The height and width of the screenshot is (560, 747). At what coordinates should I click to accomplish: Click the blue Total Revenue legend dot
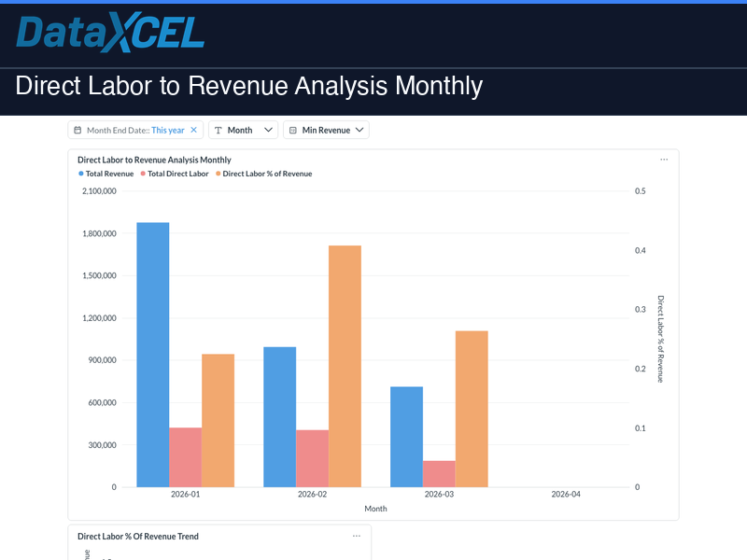point(80,174)
